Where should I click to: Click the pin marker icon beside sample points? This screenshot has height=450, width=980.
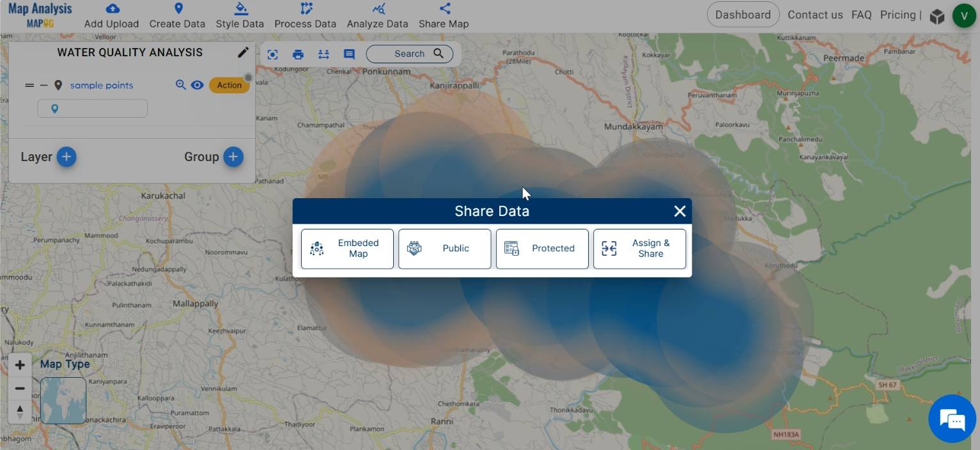click(x=58, y=85)
